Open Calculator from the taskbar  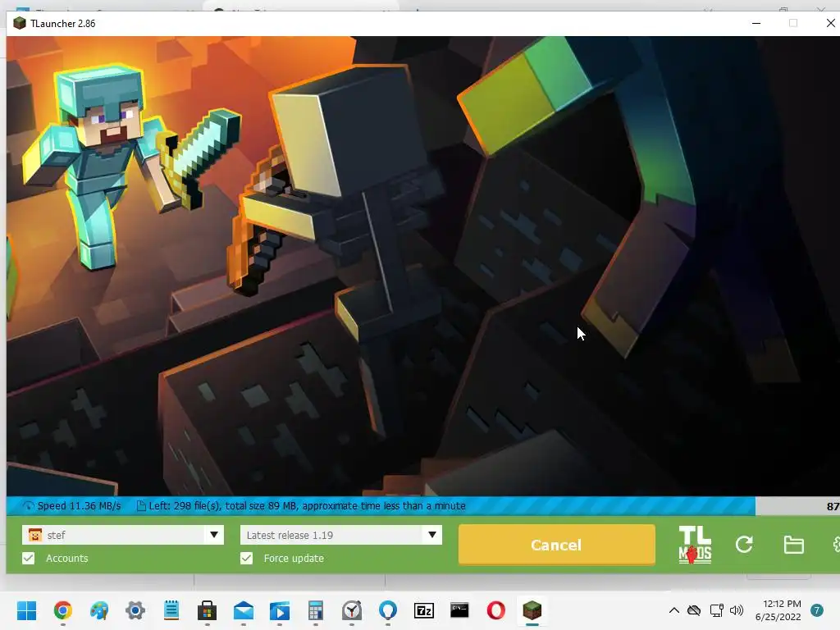pyautogui.click(x=316, y=610)
